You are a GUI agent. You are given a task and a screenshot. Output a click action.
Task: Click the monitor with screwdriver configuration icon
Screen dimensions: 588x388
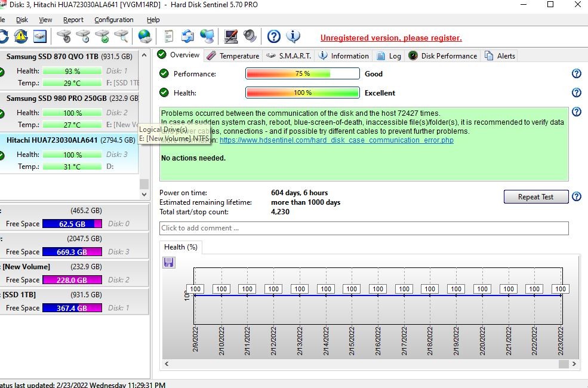coord(230,36)
